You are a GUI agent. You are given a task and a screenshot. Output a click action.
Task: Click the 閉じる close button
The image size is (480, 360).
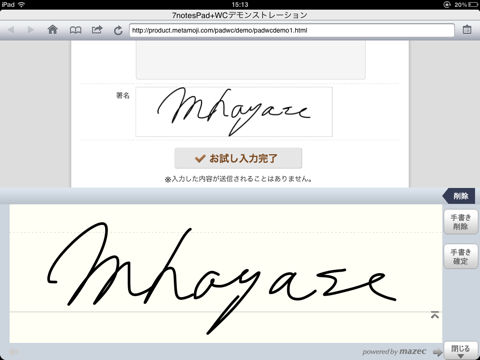(461, 350)
